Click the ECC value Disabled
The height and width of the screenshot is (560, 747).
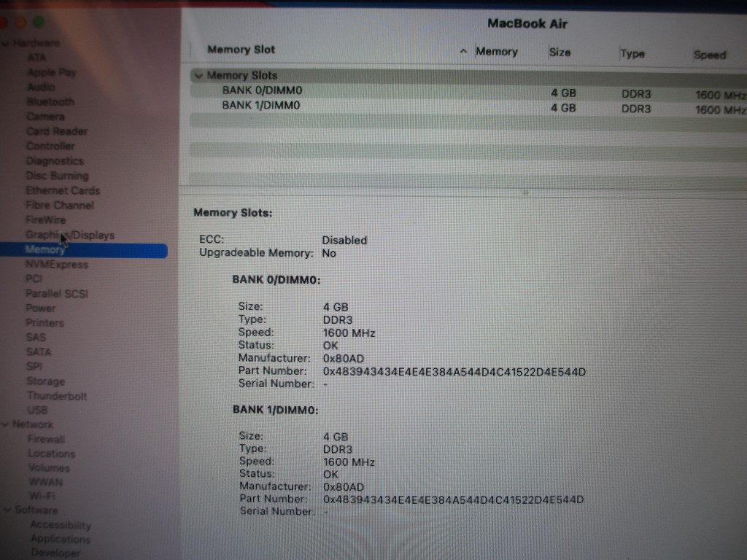(344, 241)
